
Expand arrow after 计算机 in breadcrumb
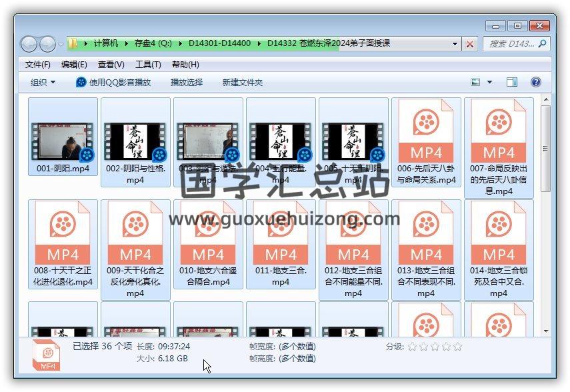[x=126, y=43]
